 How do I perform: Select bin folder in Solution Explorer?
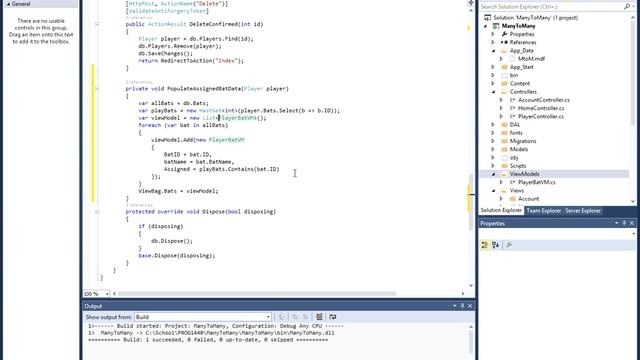tap(513, 75)
